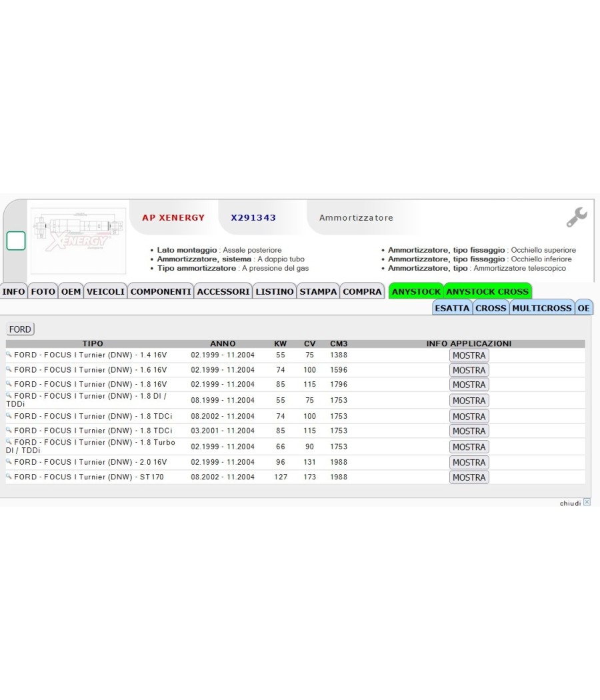Select the STAMPA tab
The image size is (600, 700).
[318, 291]
